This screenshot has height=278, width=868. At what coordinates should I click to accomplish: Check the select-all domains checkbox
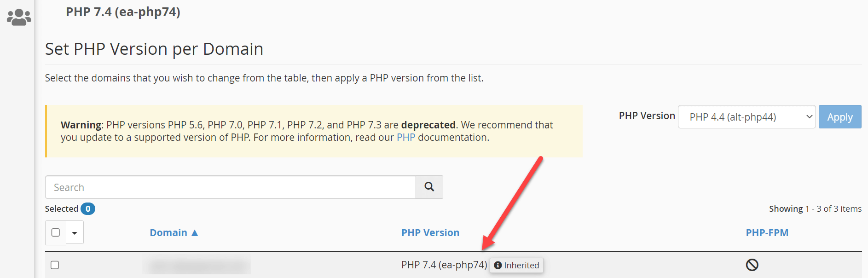[56, 232]
